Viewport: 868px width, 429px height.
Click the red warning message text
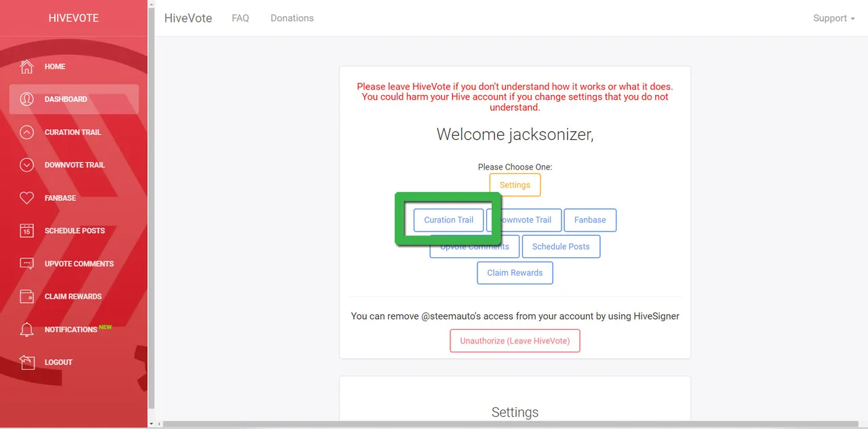tap(515, 97)
